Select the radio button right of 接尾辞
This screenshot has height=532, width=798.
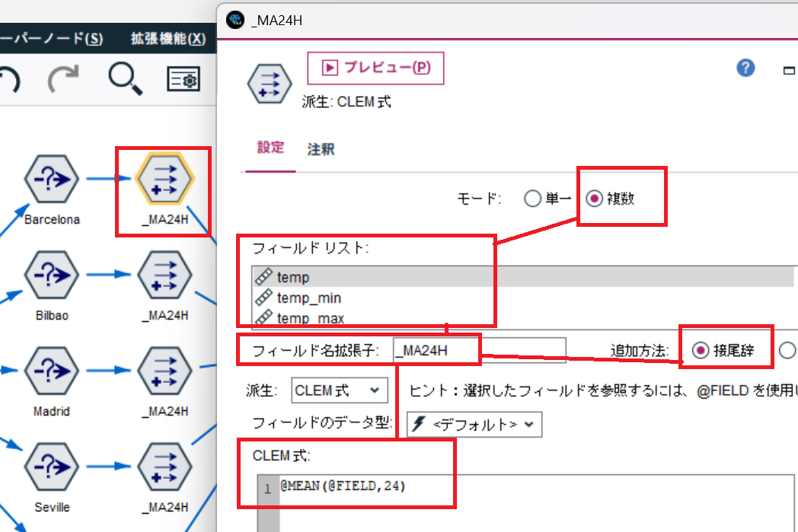tap(787, 350)
